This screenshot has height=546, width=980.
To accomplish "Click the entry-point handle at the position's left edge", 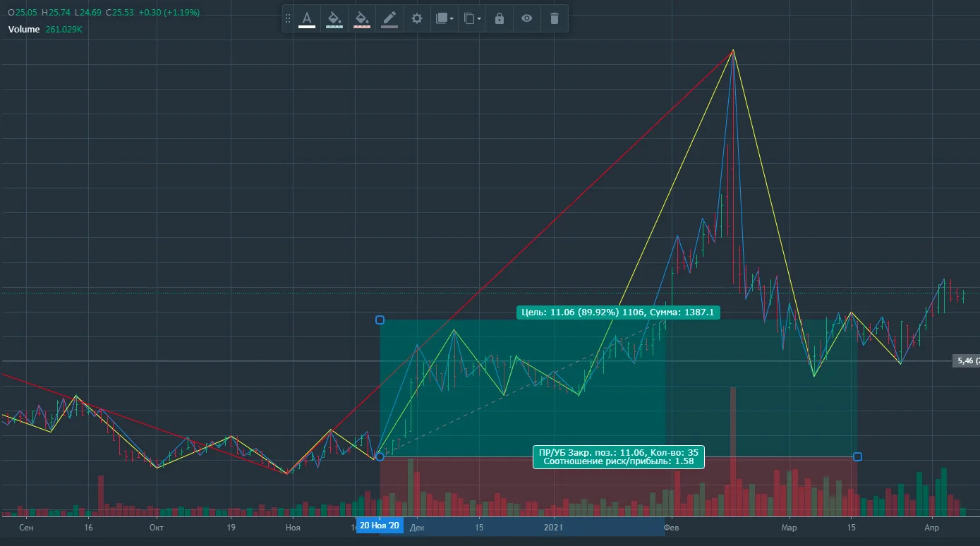I will coord(380,456).
